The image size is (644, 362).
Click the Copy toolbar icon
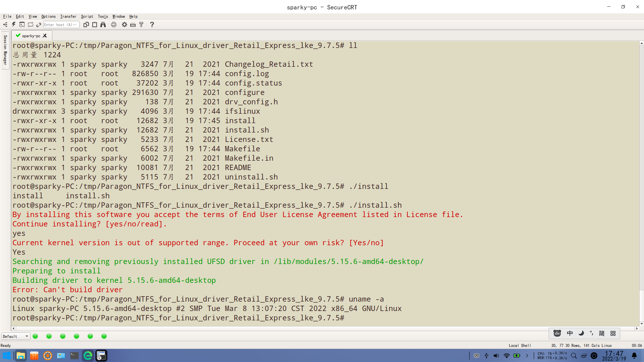(x=86, y=24)
